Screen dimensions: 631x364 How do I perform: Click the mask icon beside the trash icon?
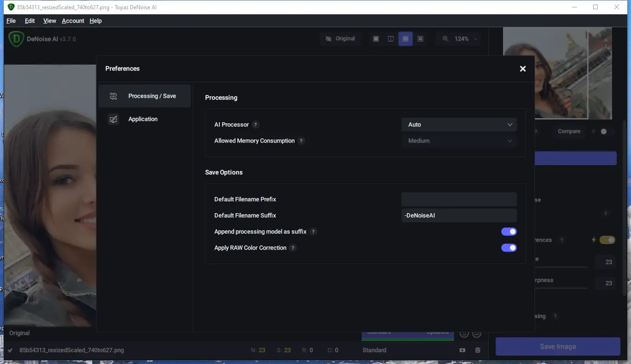tap(462, 350)
